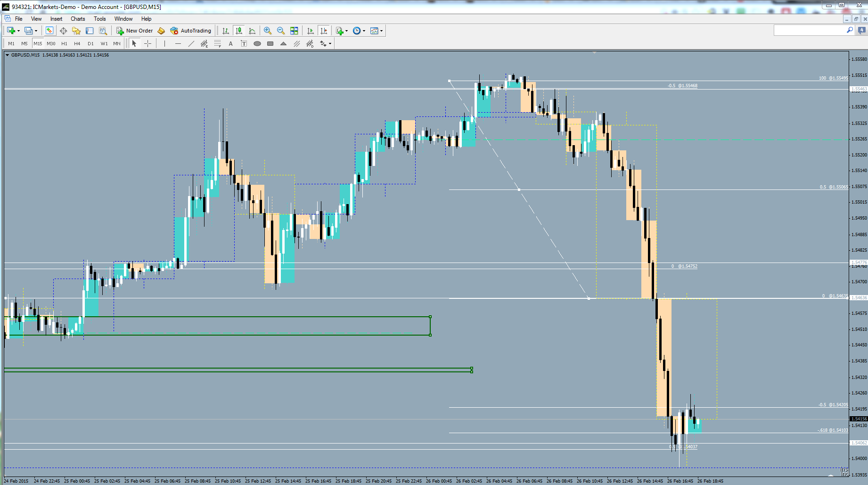Image resolution: width=868 pixels, height=485 pixels.
Task: Draw a Vertical Line tool
Action: click(x=164, y=43)
